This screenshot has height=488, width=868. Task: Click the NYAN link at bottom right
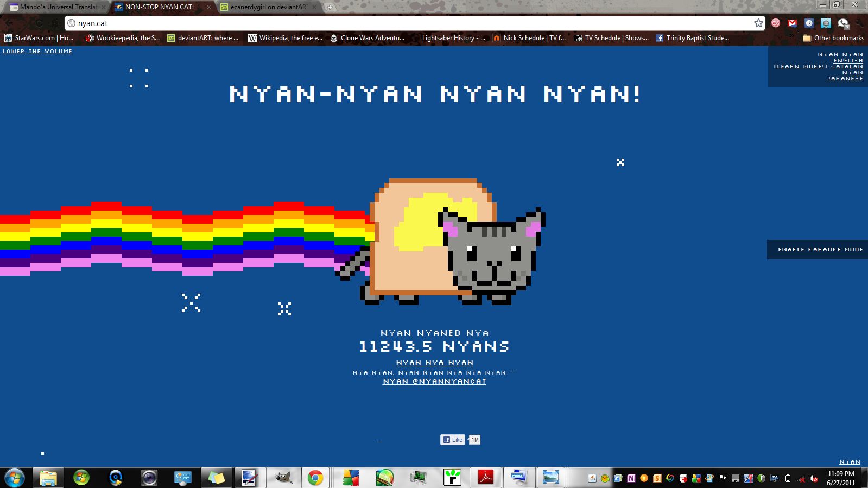[x=850, y=462]
